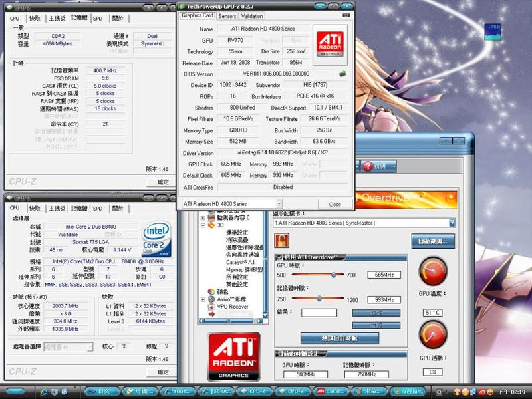
Task: Switch to the YouT... taskbar button
Action: (x=179, y=392)
